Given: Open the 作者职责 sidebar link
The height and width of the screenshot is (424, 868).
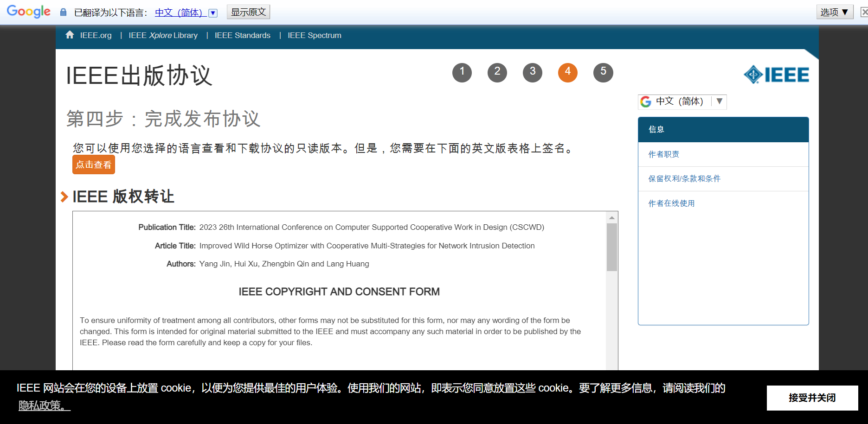Looking at the screenshot, I should pos(664,154).
